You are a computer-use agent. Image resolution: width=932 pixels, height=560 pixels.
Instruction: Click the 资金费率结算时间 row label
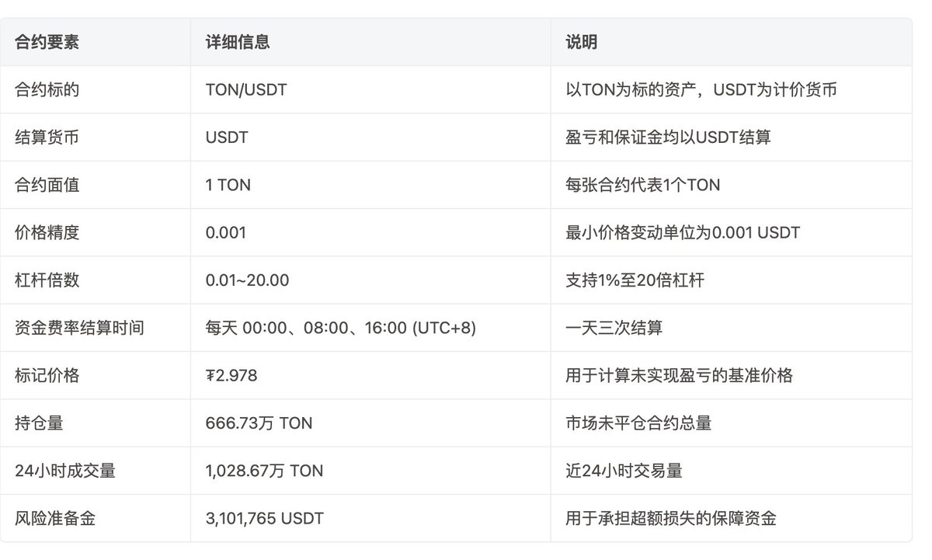[79, 328]
